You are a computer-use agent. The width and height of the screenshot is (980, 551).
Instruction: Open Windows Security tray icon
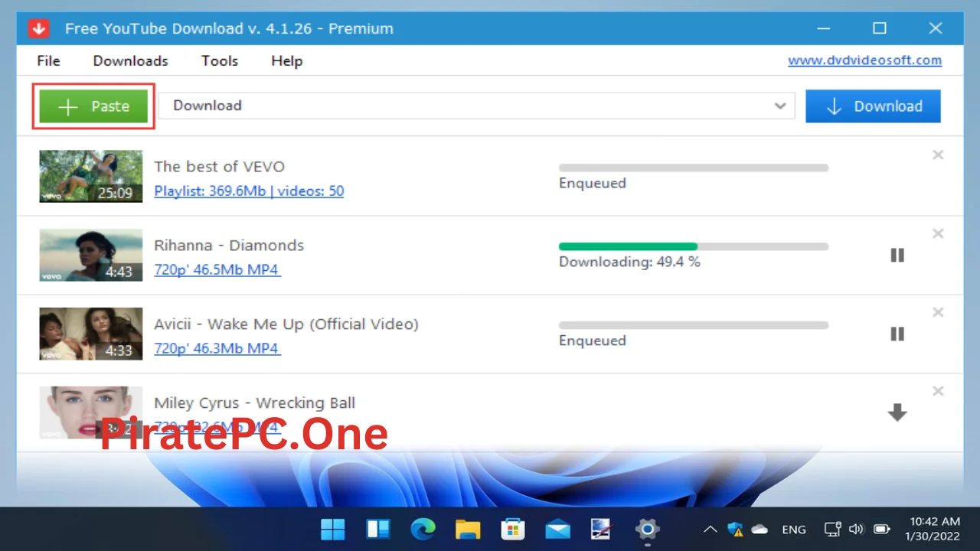point(736,529)
